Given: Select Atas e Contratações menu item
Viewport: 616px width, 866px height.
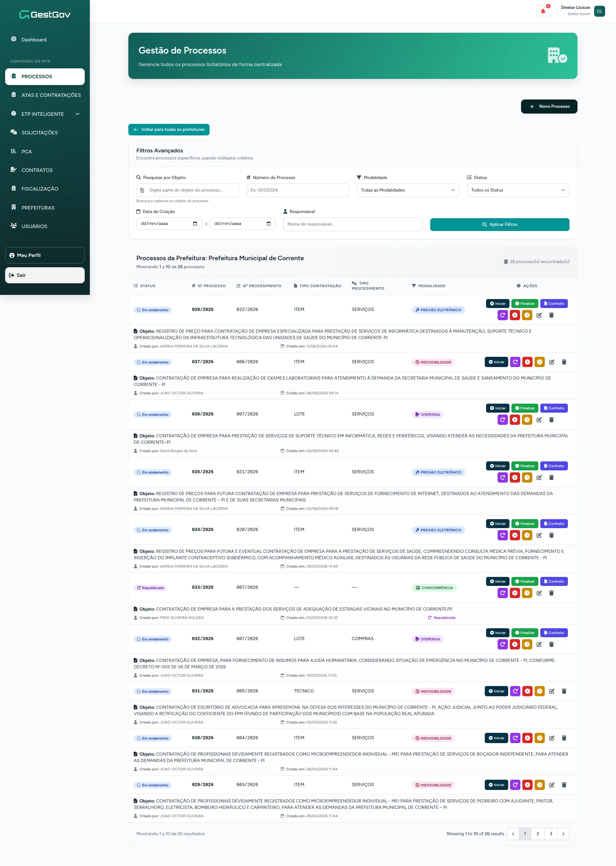Looking at the screenshot, I should point(45,95).
